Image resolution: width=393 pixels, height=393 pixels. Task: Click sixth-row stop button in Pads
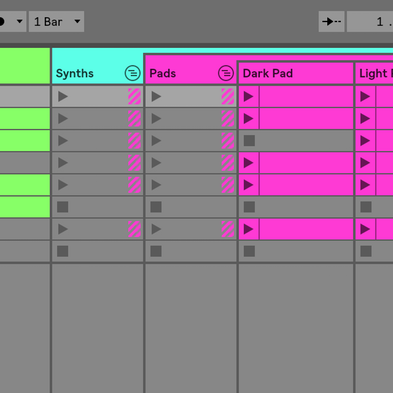(x=156, y=207)
